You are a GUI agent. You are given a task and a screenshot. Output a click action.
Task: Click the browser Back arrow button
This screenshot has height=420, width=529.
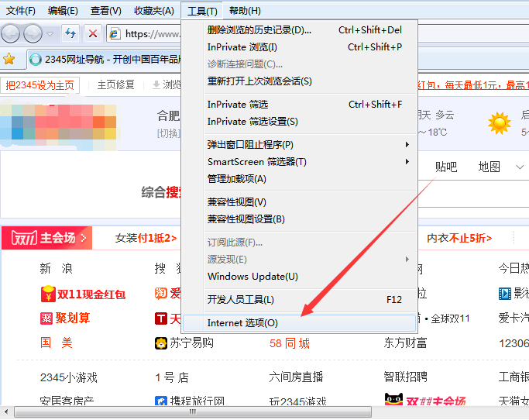click(x=11, y=33)
